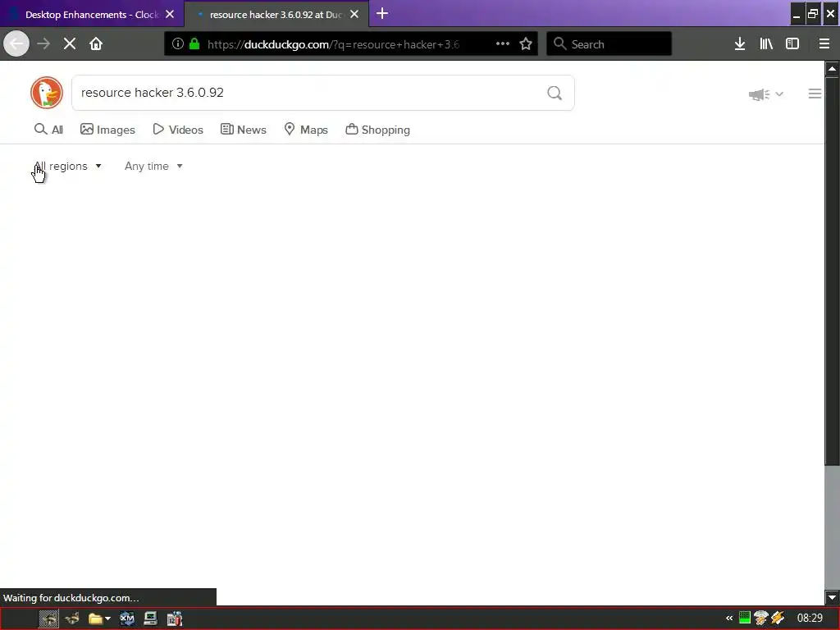Click the green tray monitor icon
This screenshot has height=630, width=840.
point(745,619)
